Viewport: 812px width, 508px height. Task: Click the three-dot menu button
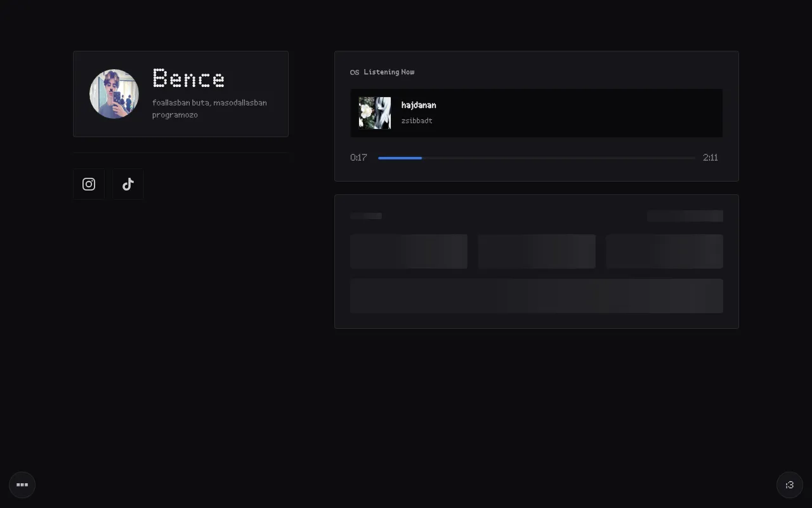pos(22,485)
